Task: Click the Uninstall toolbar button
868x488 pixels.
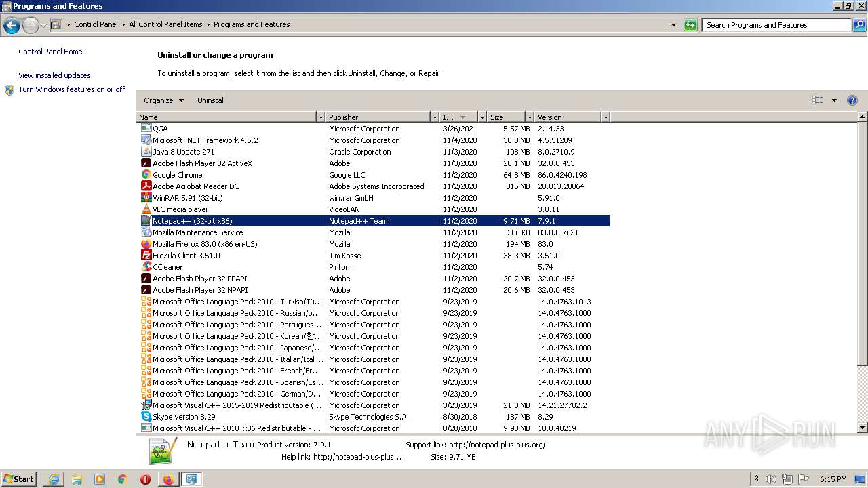Action: click(211, 100)
